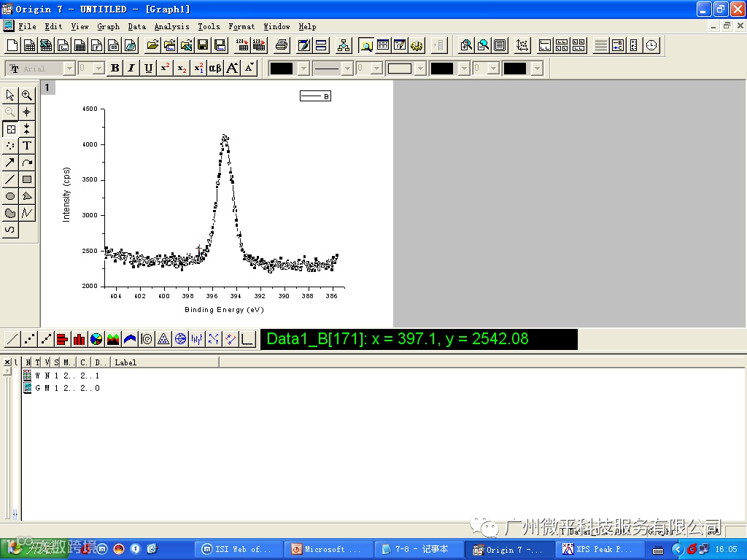Pick the Arrow drawing tool
Image resolution: width=747 pixels, height=560 pixels.
coord(10,163)
